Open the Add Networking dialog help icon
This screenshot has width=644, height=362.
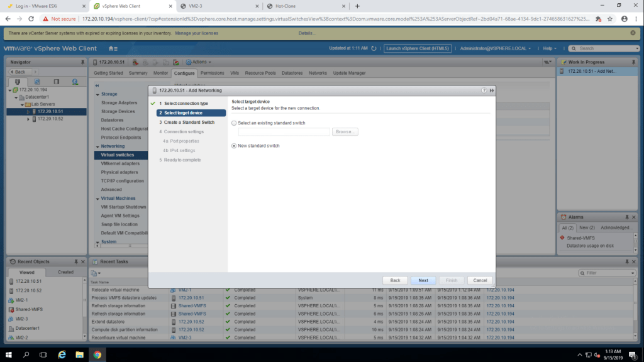(x=484, y=90)
